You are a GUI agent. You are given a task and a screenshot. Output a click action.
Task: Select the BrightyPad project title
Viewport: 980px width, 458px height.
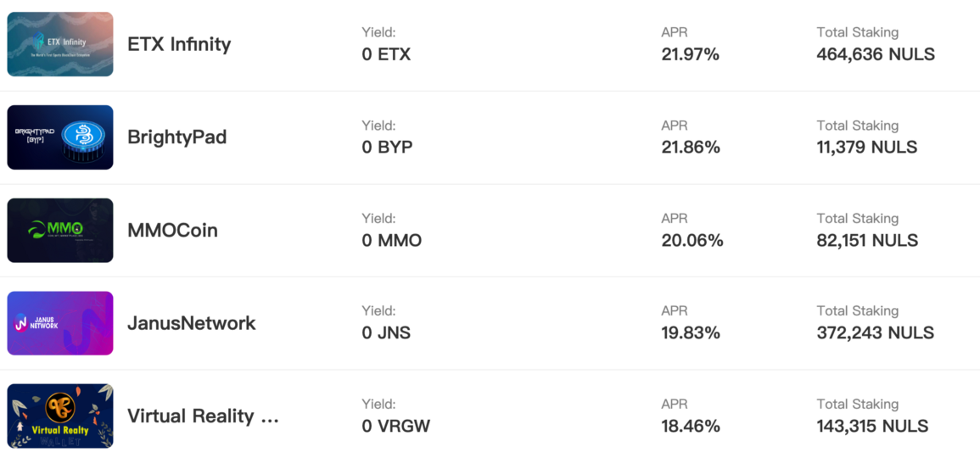(176, 137)
